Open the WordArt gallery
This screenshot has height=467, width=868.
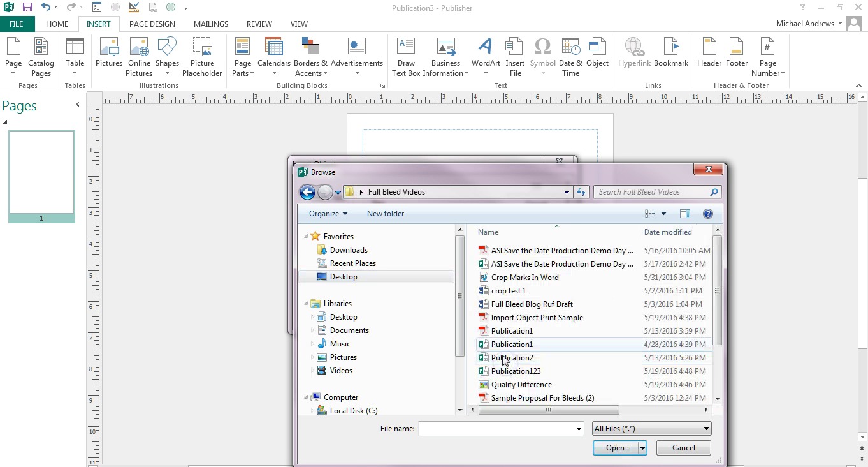[x=486, y=57]
